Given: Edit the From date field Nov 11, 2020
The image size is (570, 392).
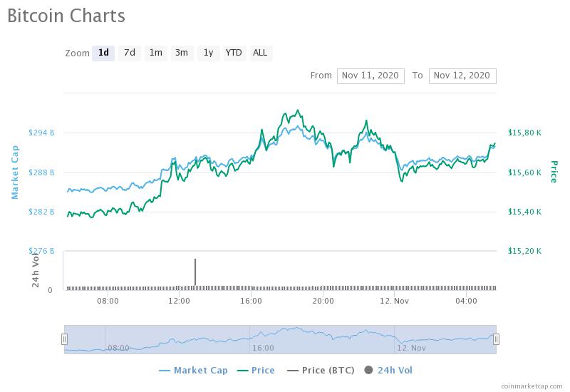Looking at the screenshot, I should pyautogui.click(x=370, y=76).
